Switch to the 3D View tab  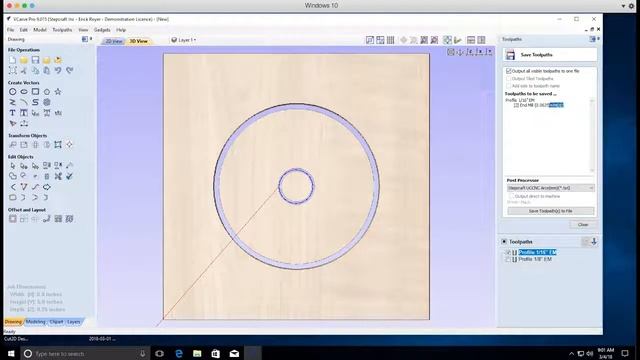coord(138,41)
